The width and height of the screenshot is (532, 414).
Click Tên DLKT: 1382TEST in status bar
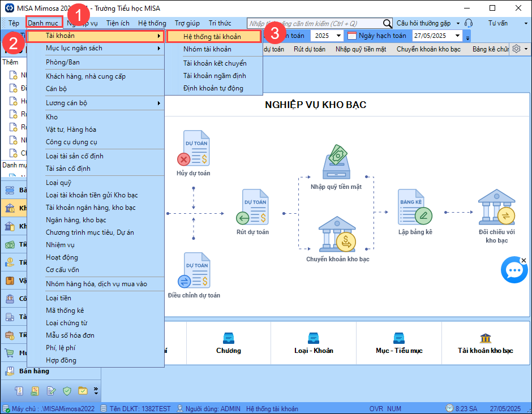[136, 408]
